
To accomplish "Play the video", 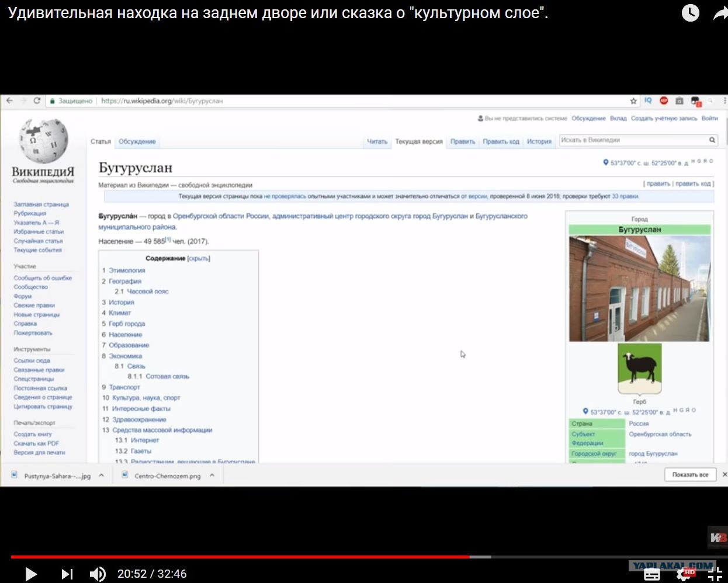I will click(x=31, y=574).
